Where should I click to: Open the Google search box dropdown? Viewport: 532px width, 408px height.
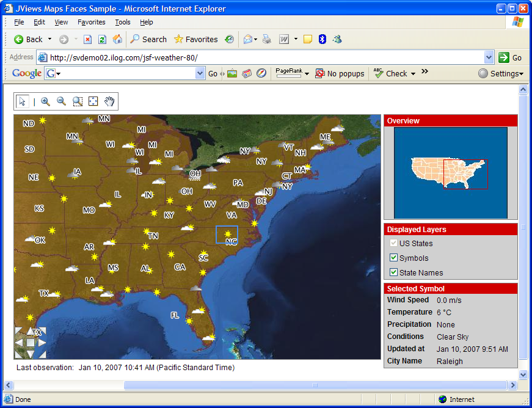coord(200,73)
